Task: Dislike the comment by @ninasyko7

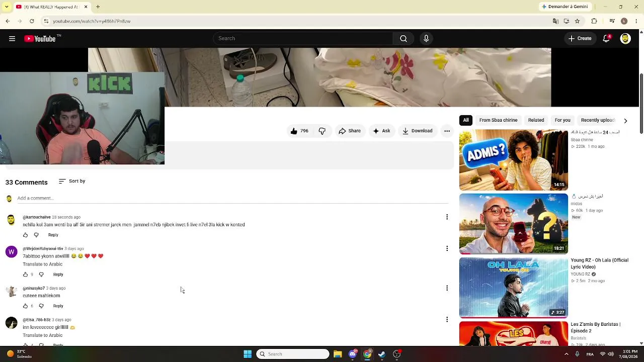Action: 41,306
